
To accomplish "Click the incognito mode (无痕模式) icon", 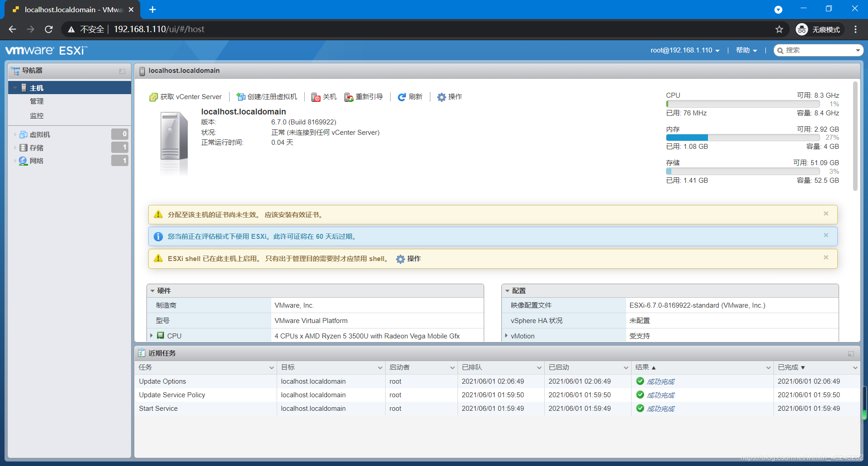I will click(x=802, y=29).
